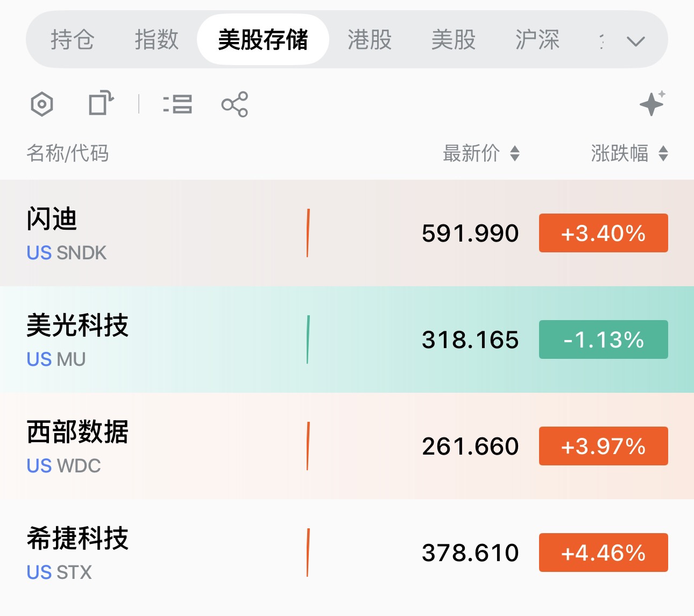This screenshot has width=694, height=616.
Task: Open the 港股 tab
Action: click(x=369, y=40)
